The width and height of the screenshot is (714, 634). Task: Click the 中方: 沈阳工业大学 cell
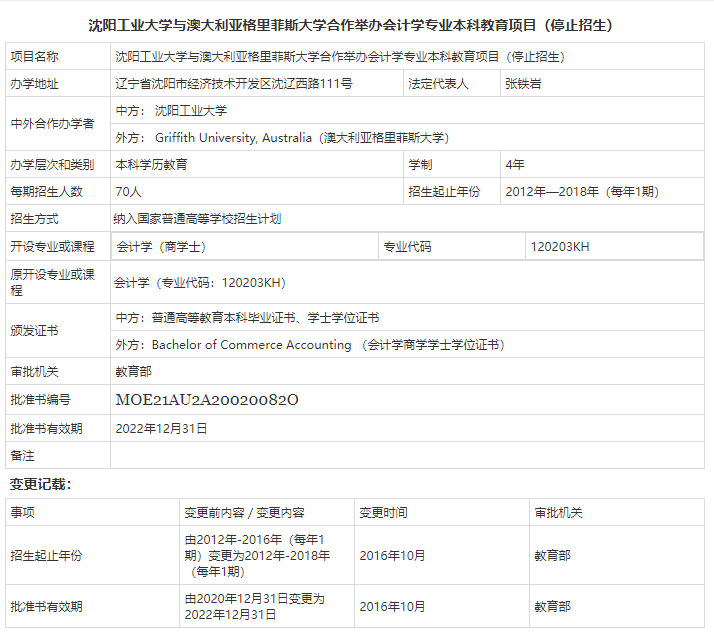408,111
